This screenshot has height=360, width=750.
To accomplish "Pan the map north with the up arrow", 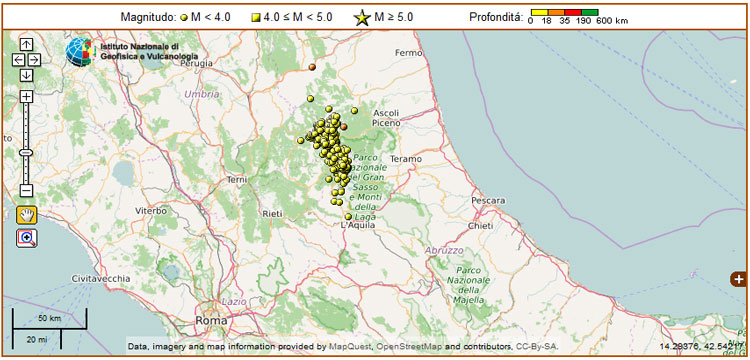I will (x=26, y=45).
